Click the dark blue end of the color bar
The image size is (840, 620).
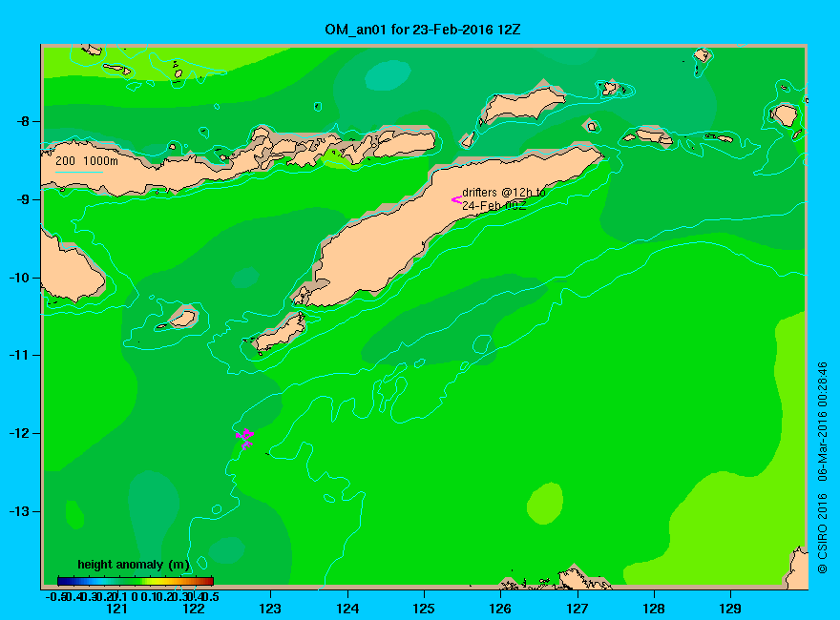(x=62, y=581)
